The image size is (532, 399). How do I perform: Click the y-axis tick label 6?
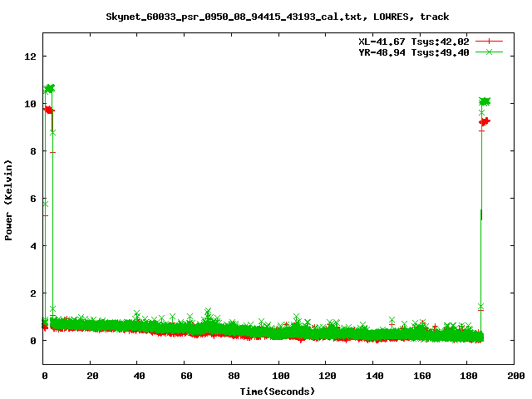(x=33, y=199)
